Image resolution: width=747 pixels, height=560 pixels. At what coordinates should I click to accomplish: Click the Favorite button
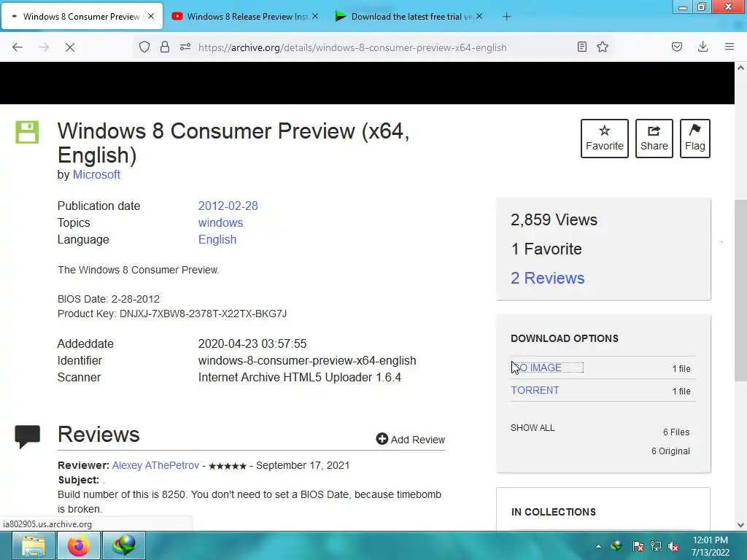click(605, 138)
